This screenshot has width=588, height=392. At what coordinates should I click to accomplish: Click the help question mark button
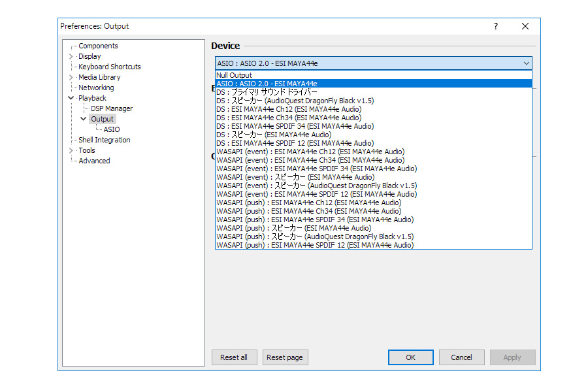pos(495,26)
